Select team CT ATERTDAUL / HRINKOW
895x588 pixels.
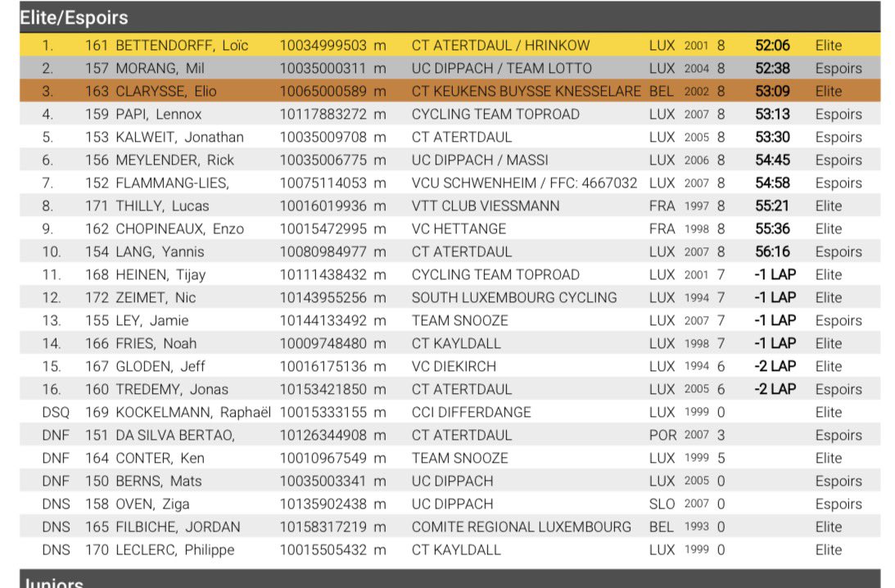coord(500,45)
